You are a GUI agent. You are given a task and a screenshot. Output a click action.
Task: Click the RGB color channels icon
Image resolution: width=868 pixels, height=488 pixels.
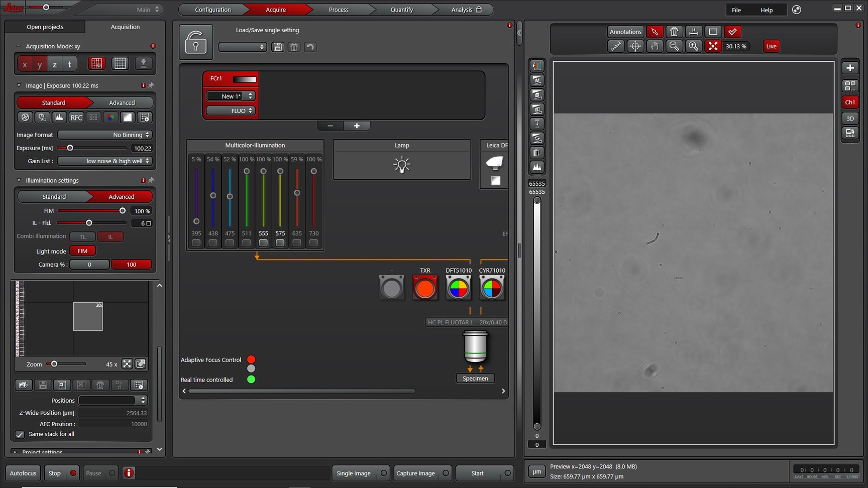click(x=111, y=117)
